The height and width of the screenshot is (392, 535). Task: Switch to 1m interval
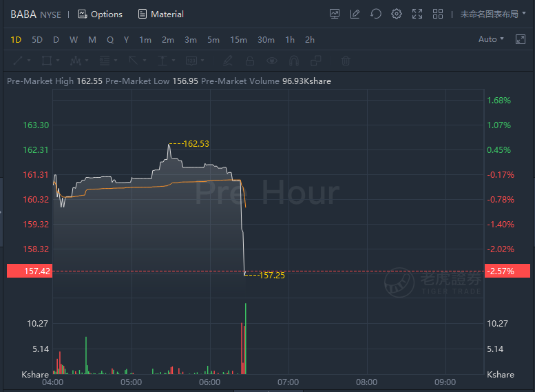pos(145,39)
